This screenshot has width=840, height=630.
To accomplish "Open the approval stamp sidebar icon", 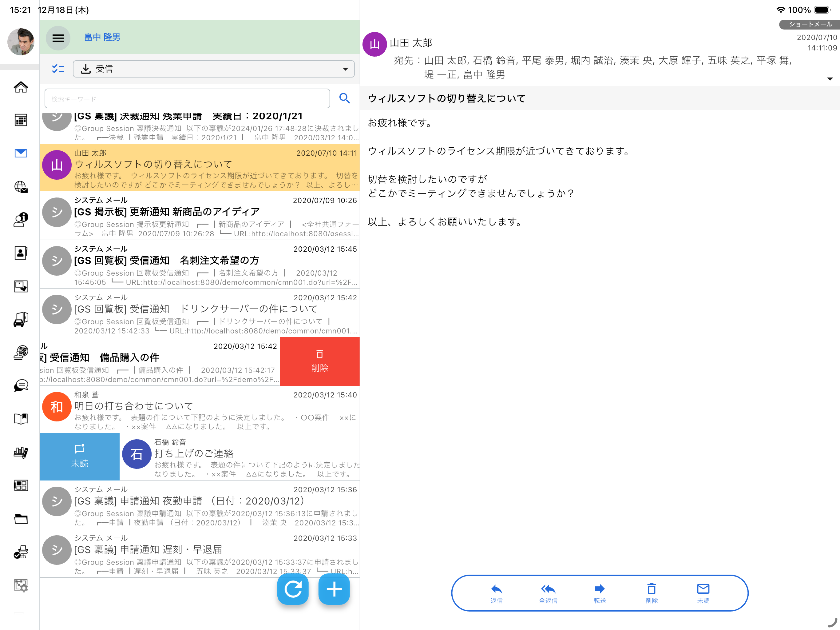I will [x=21, y=353].
